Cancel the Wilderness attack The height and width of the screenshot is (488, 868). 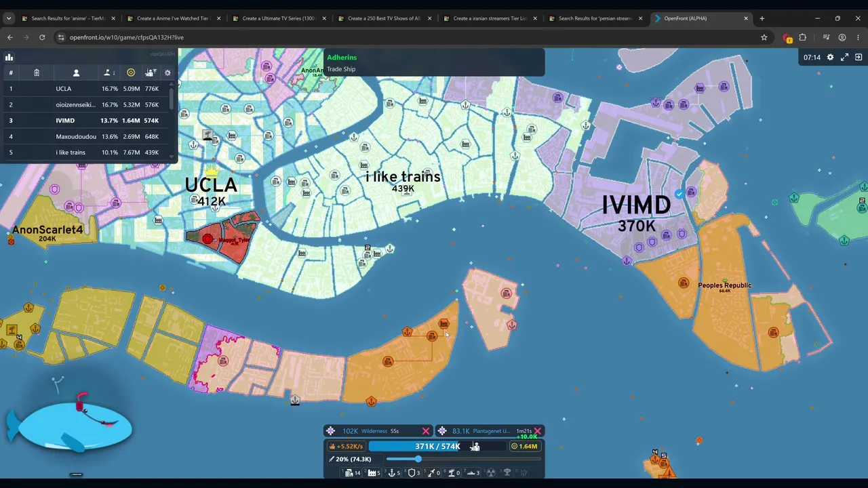coord(426,431)
